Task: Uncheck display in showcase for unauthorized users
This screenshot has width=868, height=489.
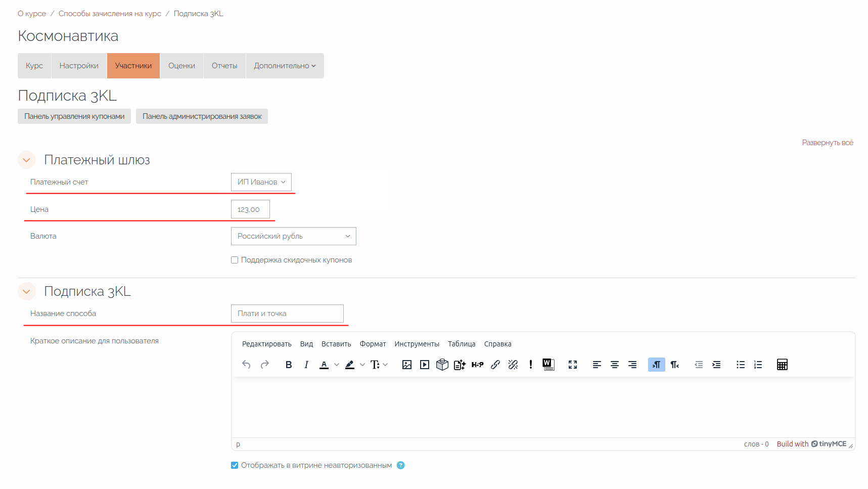Action: coord(235,465)
